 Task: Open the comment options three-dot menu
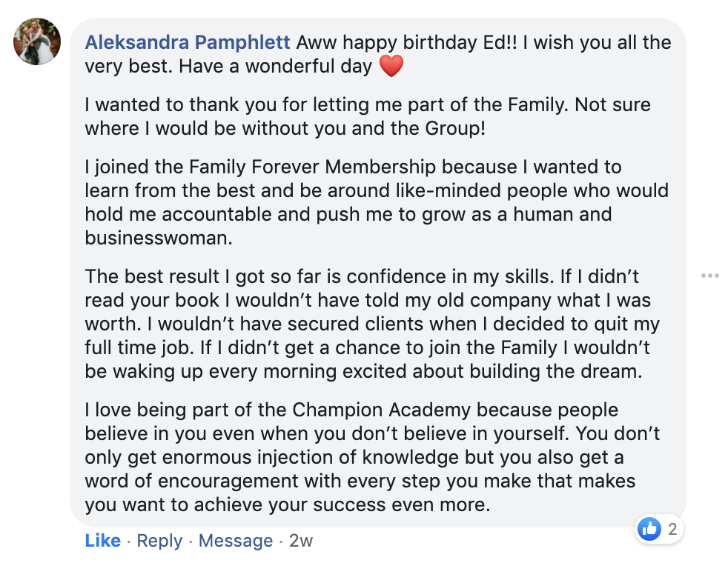(x=709, y=276)
